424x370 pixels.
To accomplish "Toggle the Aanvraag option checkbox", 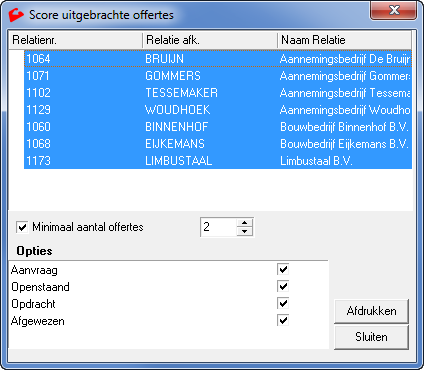I will coord(283,269).
